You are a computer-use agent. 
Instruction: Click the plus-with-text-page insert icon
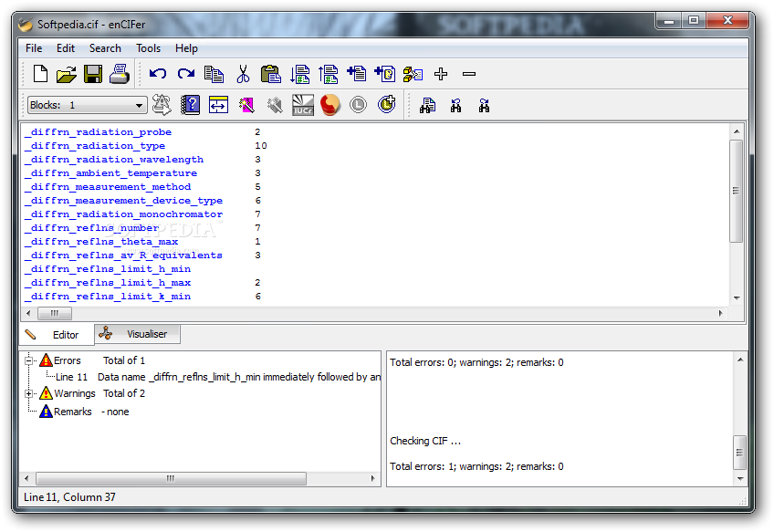click(356, 74)
